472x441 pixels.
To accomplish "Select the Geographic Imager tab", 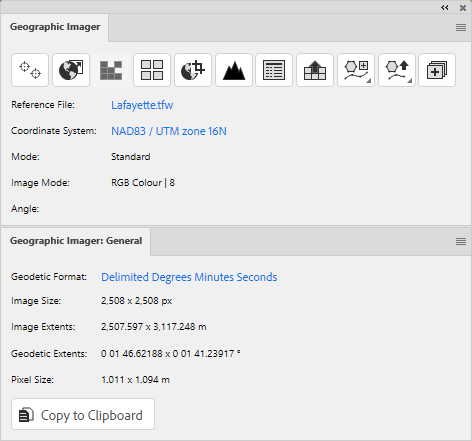I will [x=55, y=27].
